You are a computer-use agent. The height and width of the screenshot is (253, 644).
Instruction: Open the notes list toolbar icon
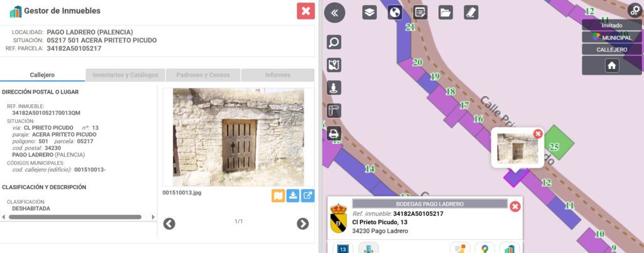coord(420,13)
